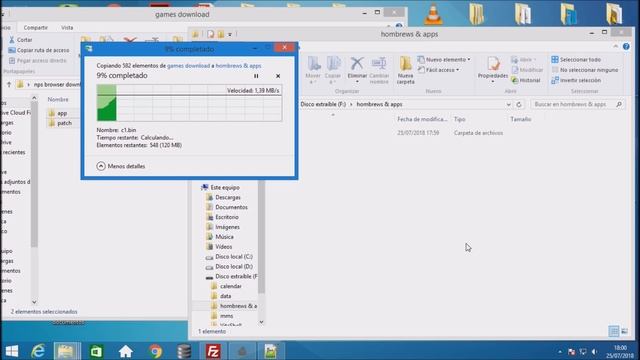Open address bar history dropdown

tap(508, 104)
